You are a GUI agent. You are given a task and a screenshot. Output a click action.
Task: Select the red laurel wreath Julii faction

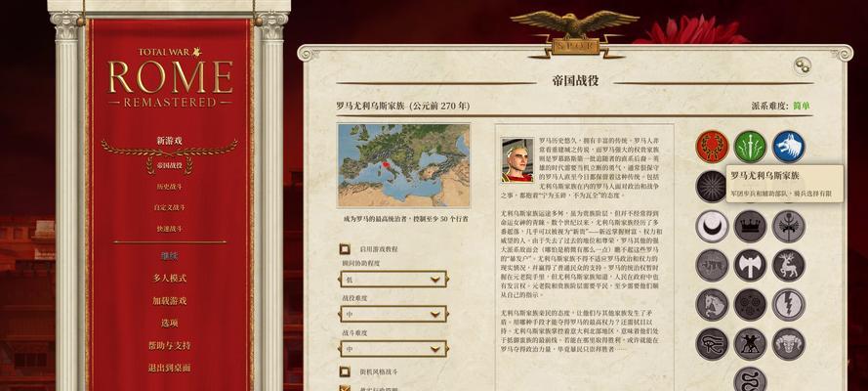(x=712, y=147)
